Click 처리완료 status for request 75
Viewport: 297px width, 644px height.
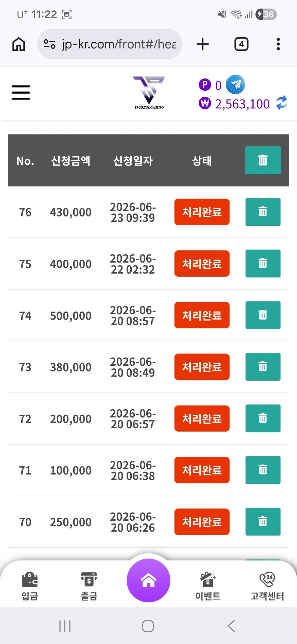pyautogui.click(x=202, y=264)
